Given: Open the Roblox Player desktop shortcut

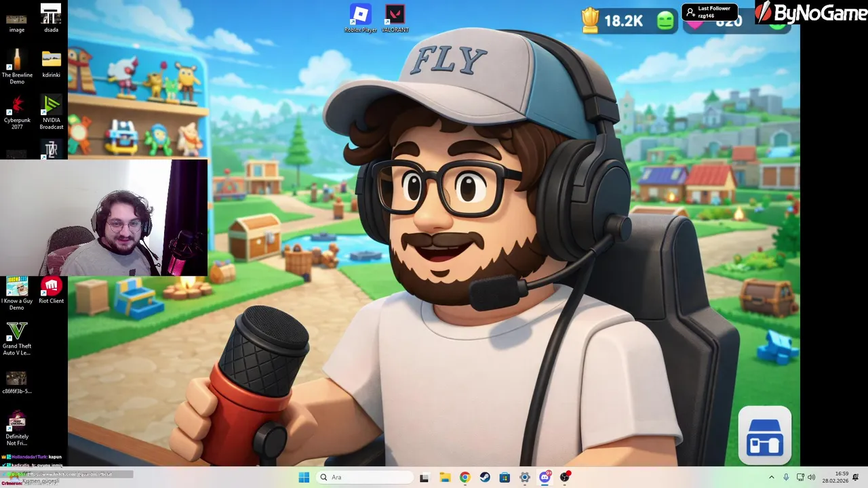Looking at the screenshot, I should [x=360, y=18].
